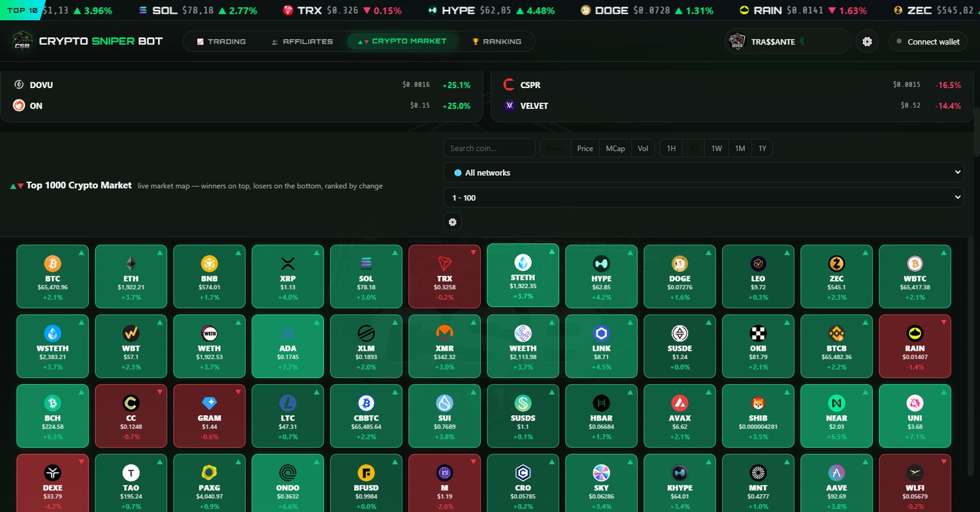This screenshot has width=980, height=512.
Task: Open the XRP market tile
Action: point(287,276)
